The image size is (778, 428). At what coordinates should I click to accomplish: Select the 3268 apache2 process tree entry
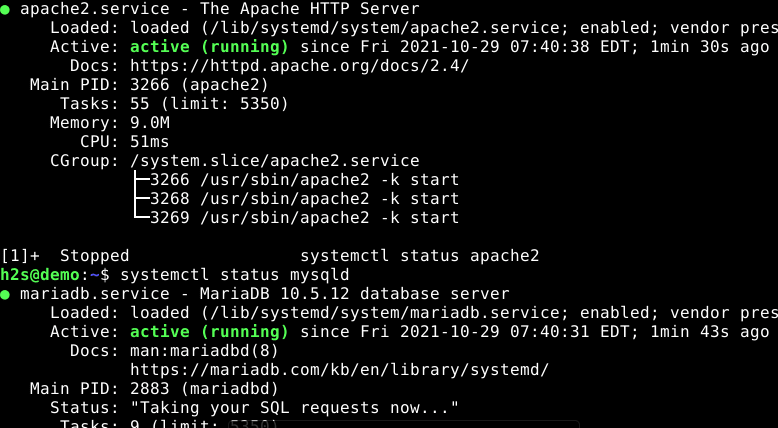[x=304, y=199]
